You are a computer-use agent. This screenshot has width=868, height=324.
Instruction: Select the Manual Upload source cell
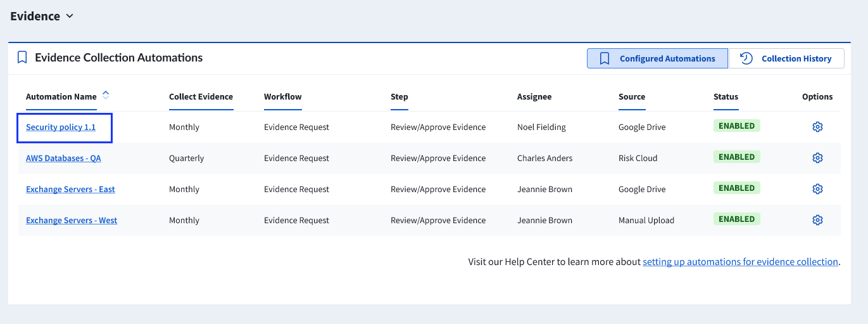(x=646, y=220)
